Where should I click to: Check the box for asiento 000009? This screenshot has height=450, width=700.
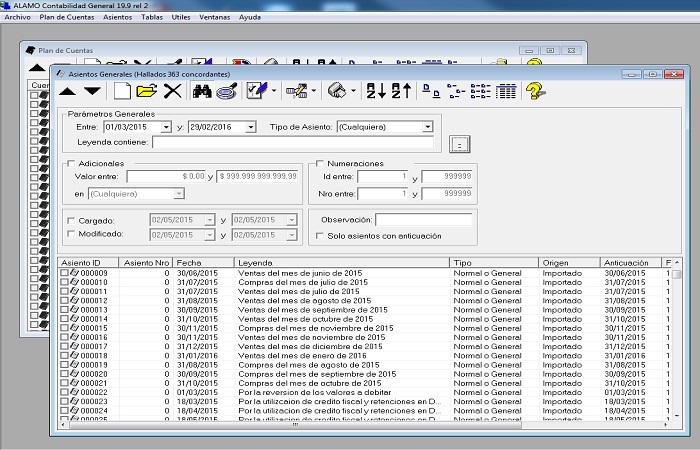coord(64,273)
